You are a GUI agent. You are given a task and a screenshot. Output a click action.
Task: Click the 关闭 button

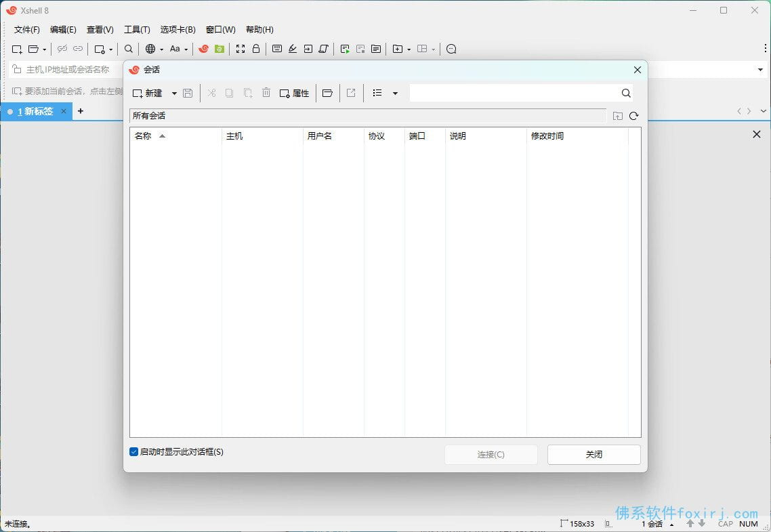click(594, 454)
